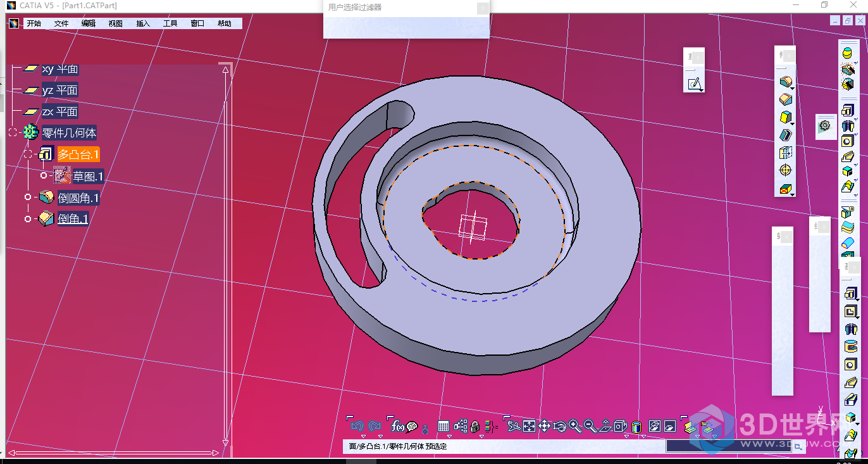Select the highlighted 多凸台.1 feature

(x=78, y=154)
